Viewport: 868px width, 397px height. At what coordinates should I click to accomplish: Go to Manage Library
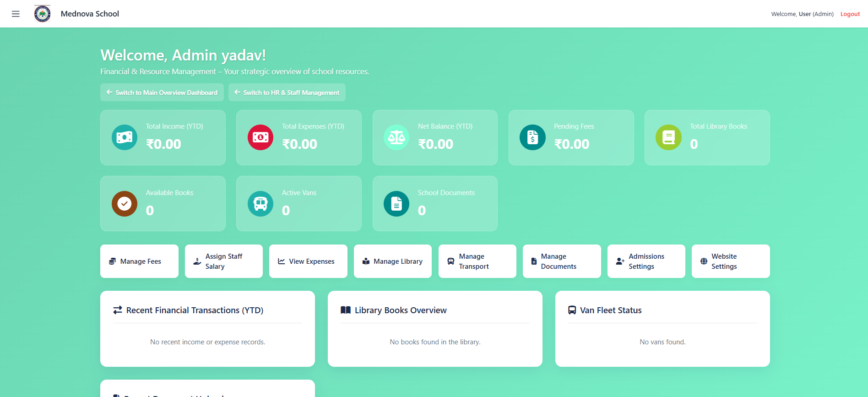[x=393, y=261]
